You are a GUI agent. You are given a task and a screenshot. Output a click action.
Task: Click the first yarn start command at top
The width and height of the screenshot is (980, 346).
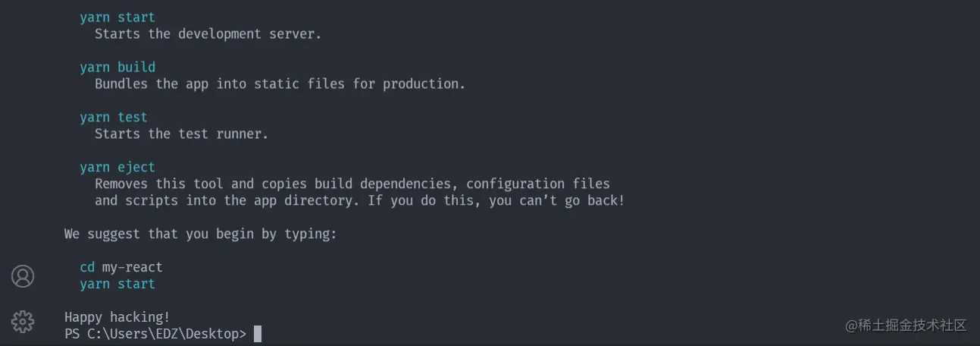[117, 17]
